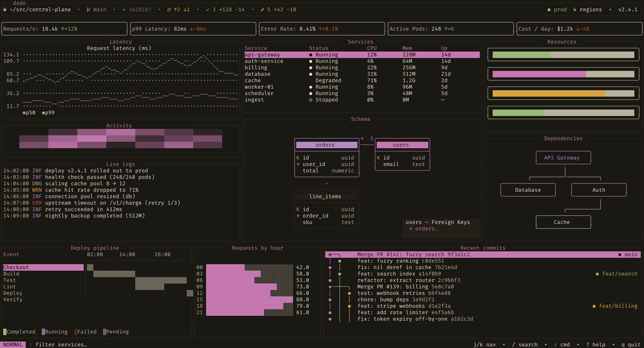The height and width of the screenshot is (348, 644).
Task: Select the p99 legend marker
Action: coord(43,113)
